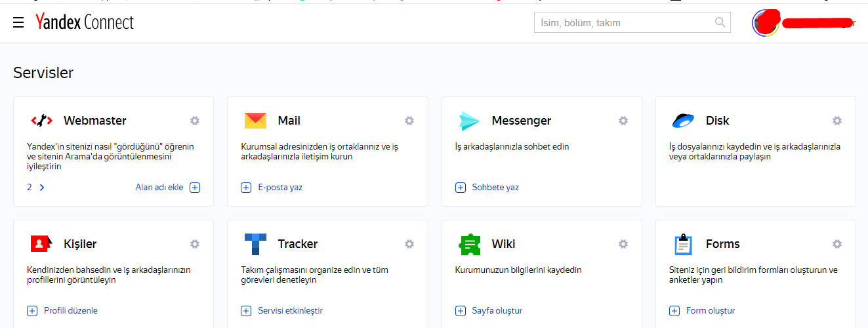Open the Webmaster service title
Image resolution: width=868 pixels, height=328 pixels.
point(95,121)
